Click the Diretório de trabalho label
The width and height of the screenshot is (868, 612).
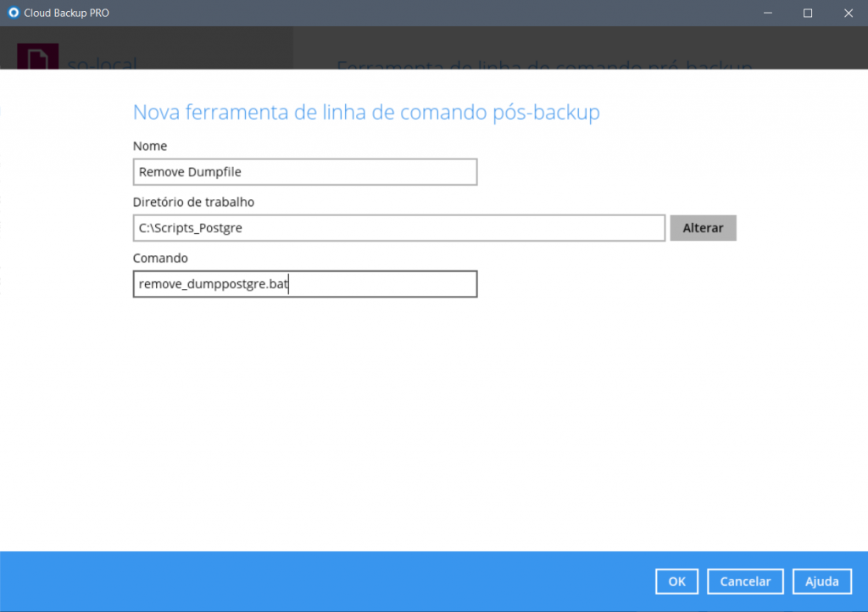pos(193,202)
